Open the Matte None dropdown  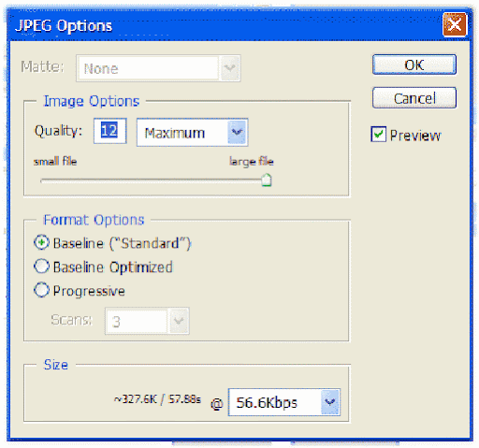coord(158,68)
